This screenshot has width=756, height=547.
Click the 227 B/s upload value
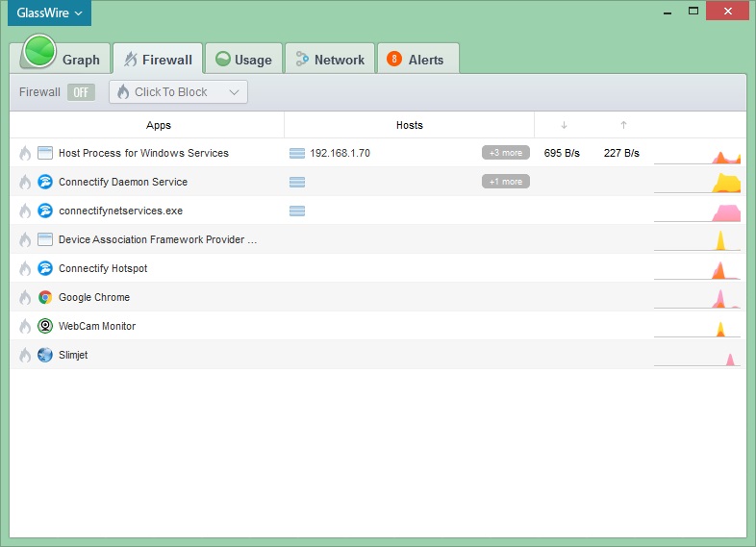pyautogui.click(x=621, y=153)
